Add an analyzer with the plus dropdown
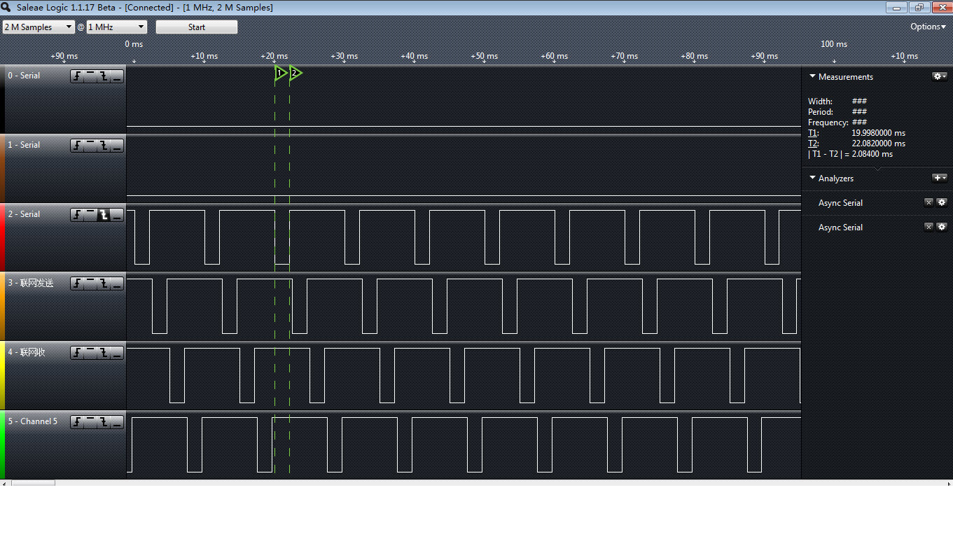The image size is (953, 560). 940,178
